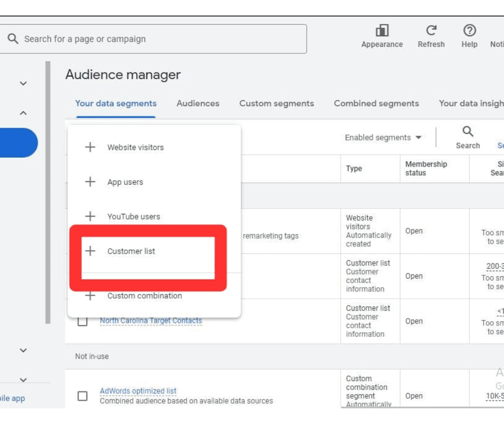Viewport: 504px width, 424px height.
Task: Click the plus icon beside Custom combination
Action: [x=90, y=295]
